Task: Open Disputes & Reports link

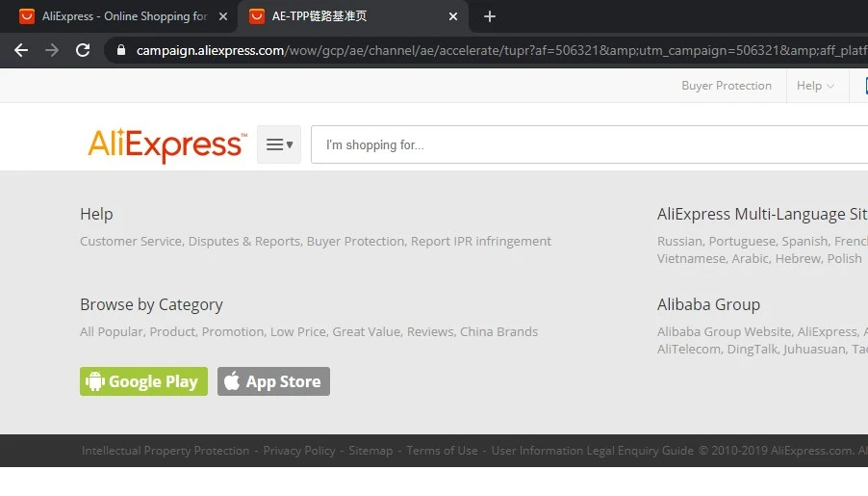Action: [x=244, y=241]
